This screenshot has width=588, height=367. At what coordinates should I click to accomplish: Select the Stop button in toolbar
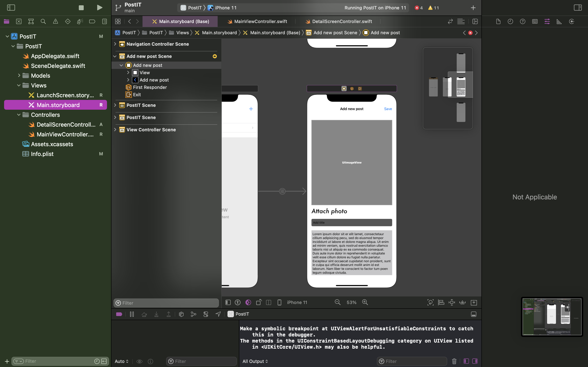(x=81, y=8)
